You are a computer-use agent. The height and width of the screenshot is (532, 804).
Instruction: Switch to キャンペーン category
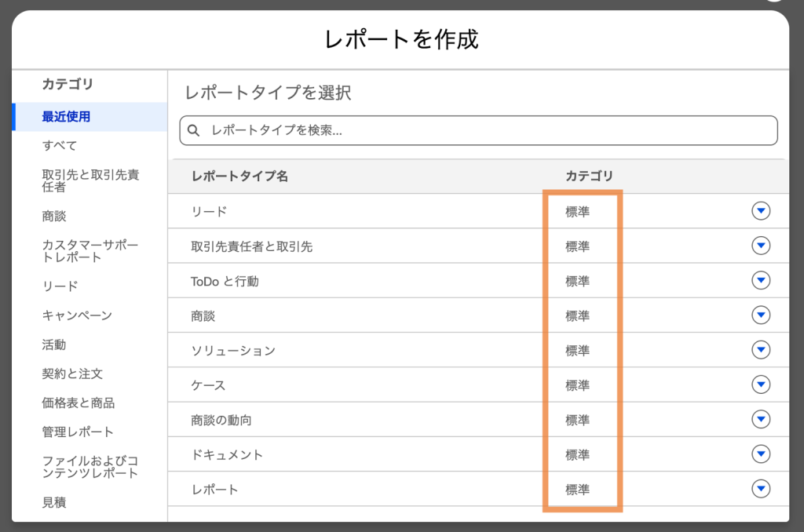[x=77, y=315]
